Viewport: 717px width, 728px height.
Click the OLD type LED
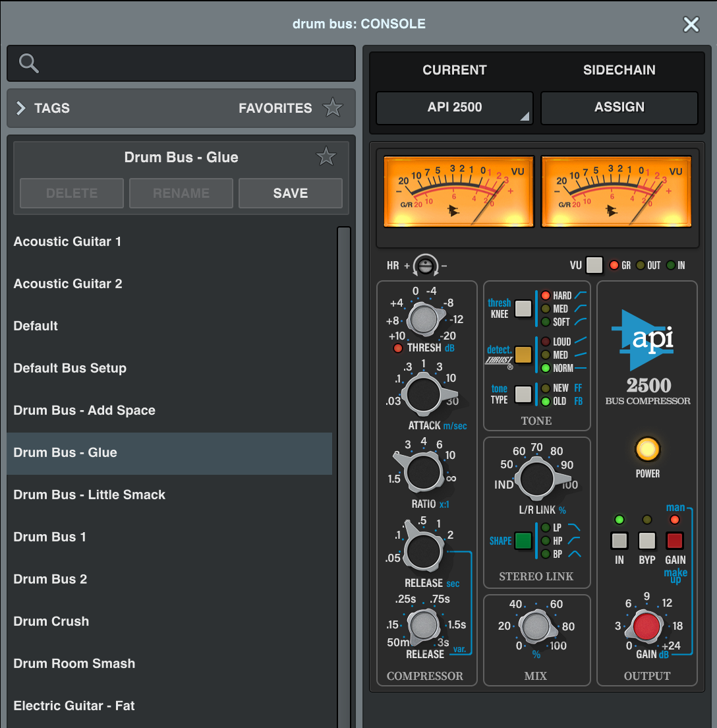pyautogui.click(x=546, y=401)
